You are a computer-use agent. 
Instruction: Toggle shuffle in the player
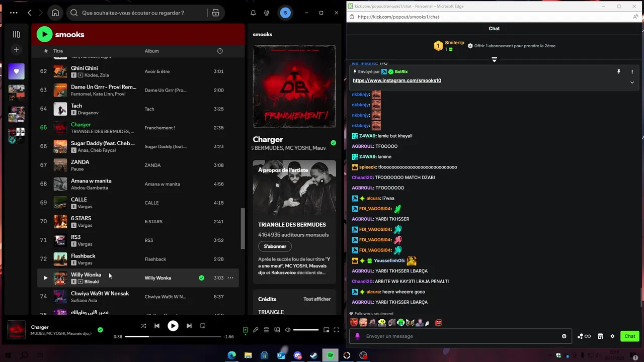point(143,326)
